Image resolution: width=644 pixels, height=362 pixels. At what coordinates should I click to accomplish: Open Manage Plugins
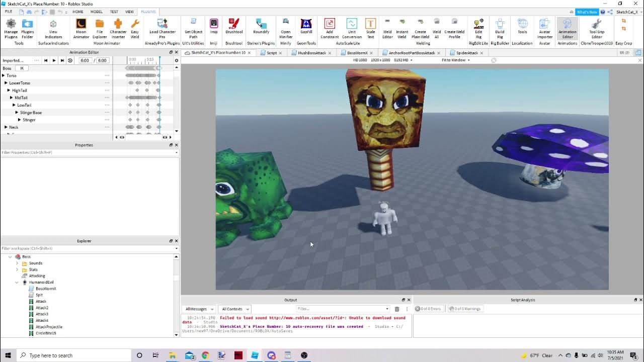pyautogui.click(x=11, y=29)
